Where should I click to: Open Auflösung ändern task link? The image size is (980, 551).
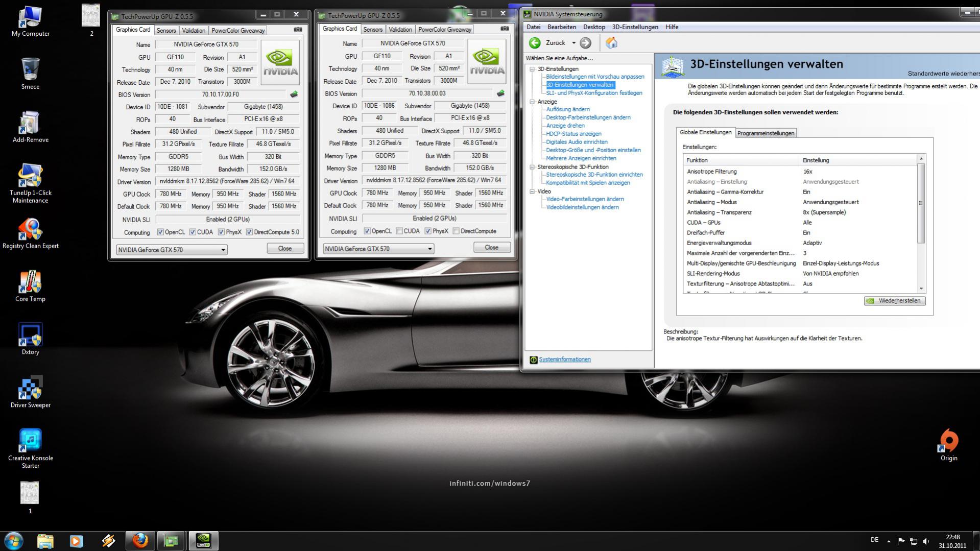[568, 109]
